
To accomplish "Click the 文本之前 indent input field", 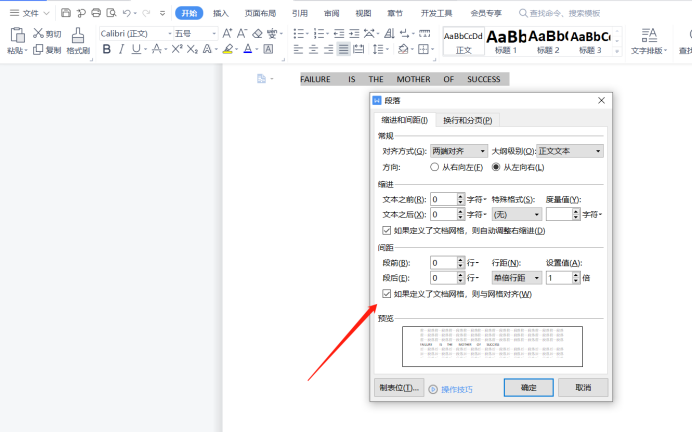I will (443, 199).
